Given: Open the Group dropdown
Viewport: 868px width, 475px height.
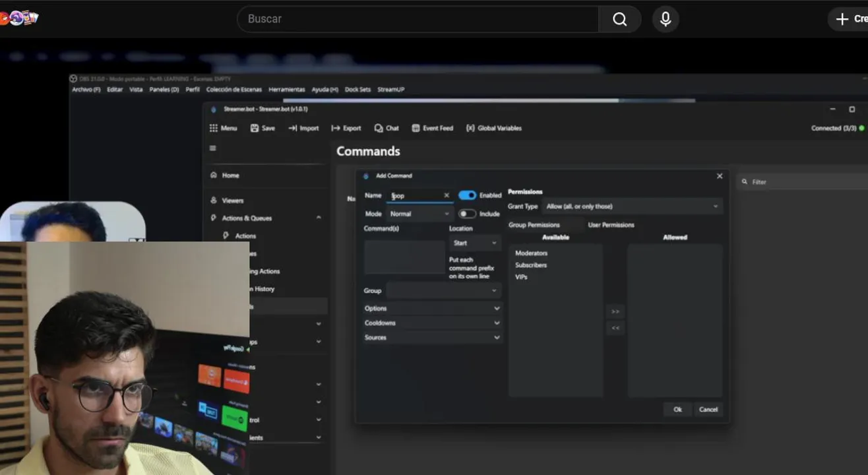Looking at the screenshot, I should click(x=443, y=290).
